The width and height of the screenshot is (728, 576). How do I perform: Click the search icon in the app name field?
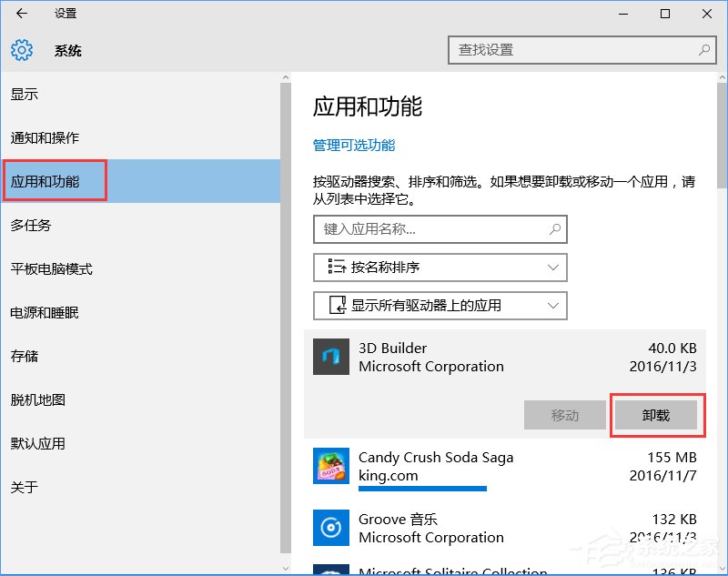point(555,229)
